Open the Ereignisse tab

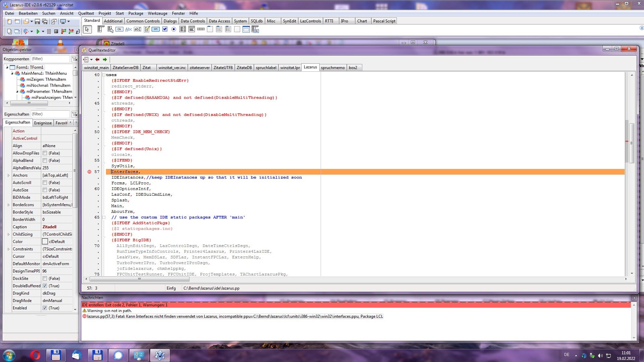[43, 123]
